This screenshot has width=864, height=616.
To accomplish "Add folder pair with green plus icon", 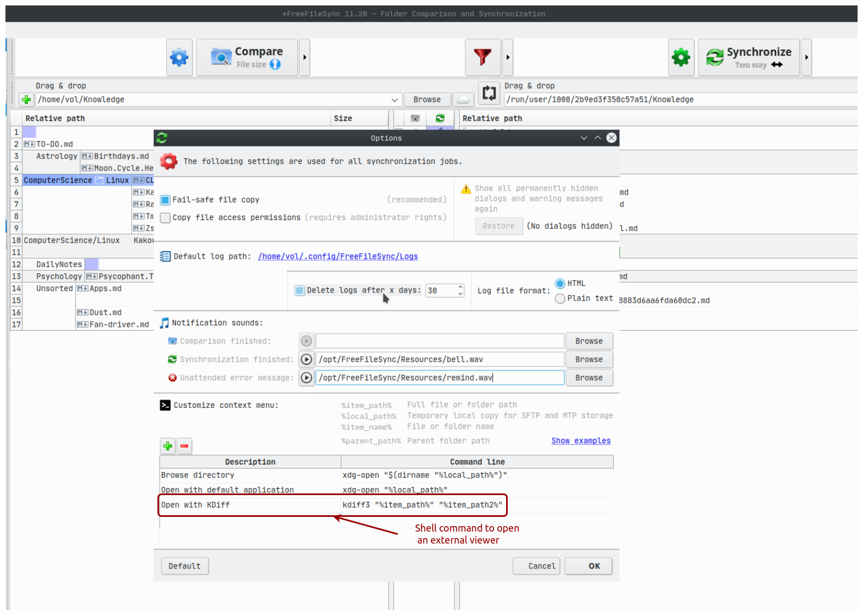I will [26, 100].
